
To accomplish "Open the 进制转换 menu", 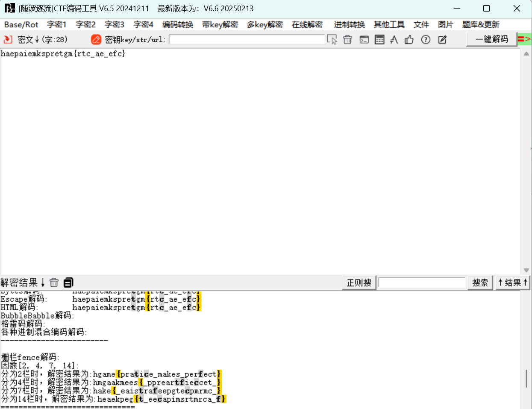I will pyautogui.click(x=349, y=24).
